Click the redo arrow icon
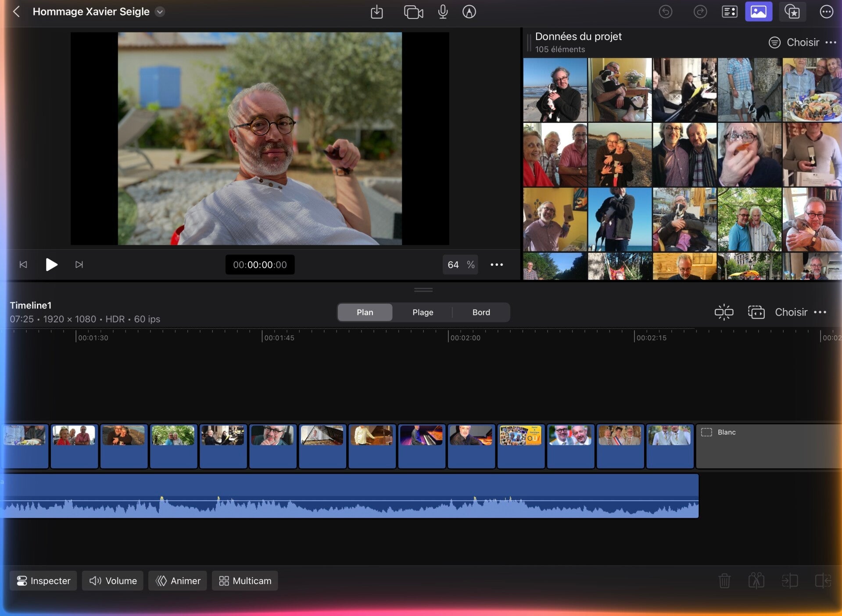Screen dimensions: 842x616 pos(700,12)
